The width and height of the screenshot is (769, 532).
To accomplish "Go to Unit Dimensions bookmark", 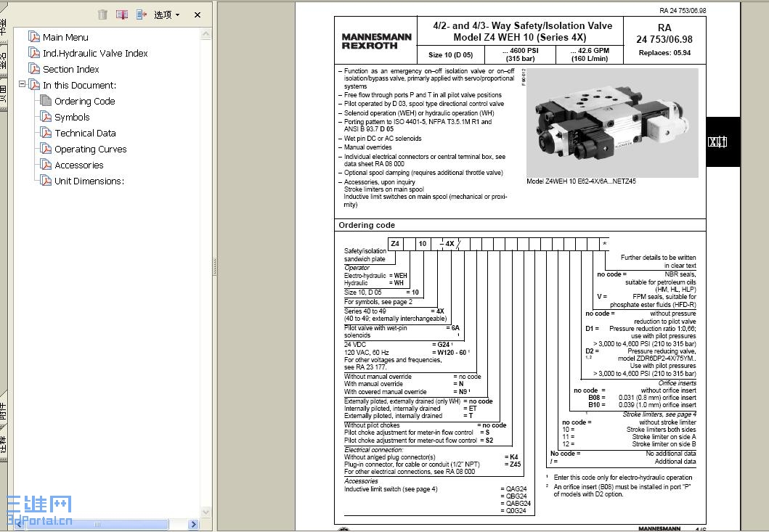I will tap(89, 181).
